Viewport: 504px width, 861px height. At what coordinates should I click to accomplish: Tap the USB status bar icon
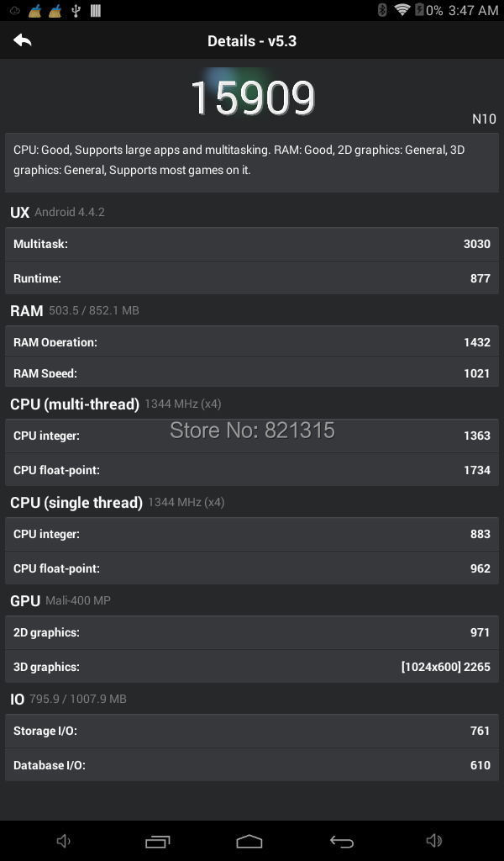click(x=76, y=10)
